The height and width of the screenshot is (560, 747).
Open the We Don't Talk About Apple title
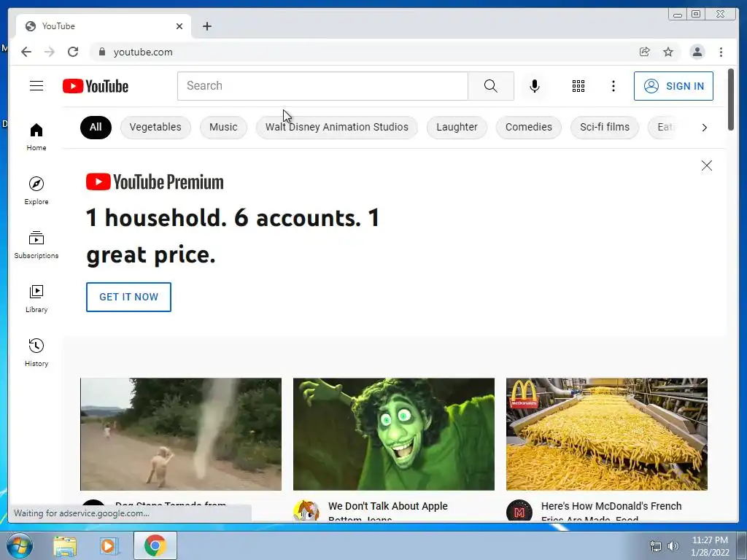point(388,511)
